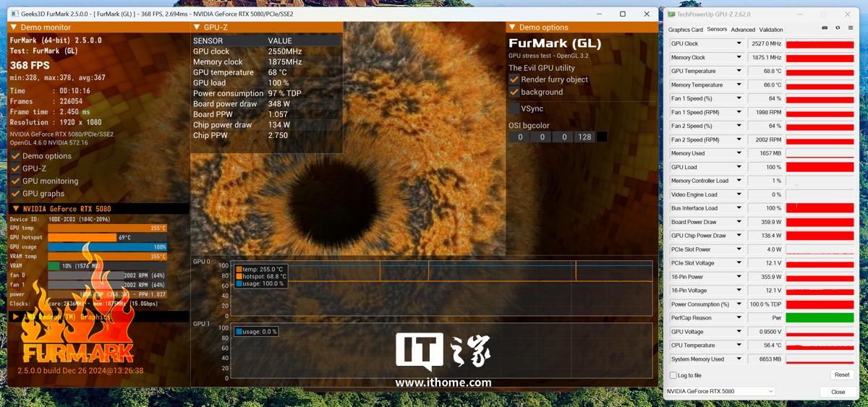Collapse the Demo monitor panel
This screenshot has height=407, width=868.
pyautogui.click(x=14, y=27)
